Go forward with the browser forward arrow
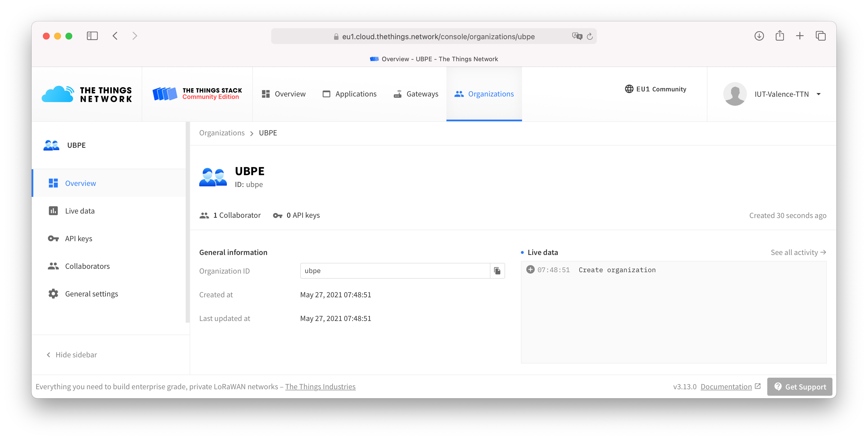Screen dimensions: 868x440 135,36
